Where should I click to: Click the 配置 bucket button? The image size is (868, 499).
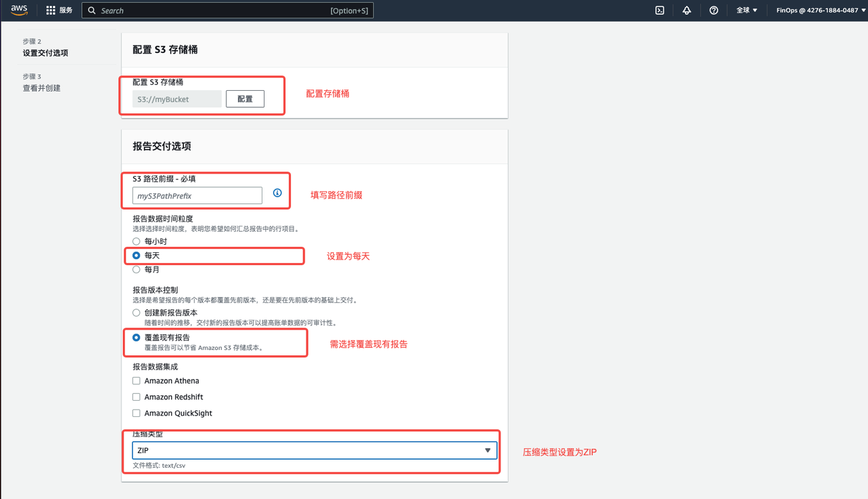coord(245,99)
